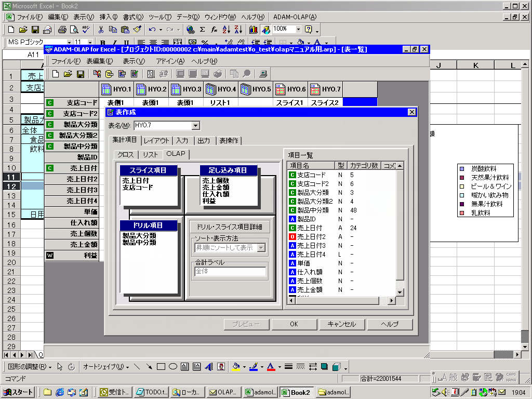Select the HYO.4 table tab

click(220, 89)
